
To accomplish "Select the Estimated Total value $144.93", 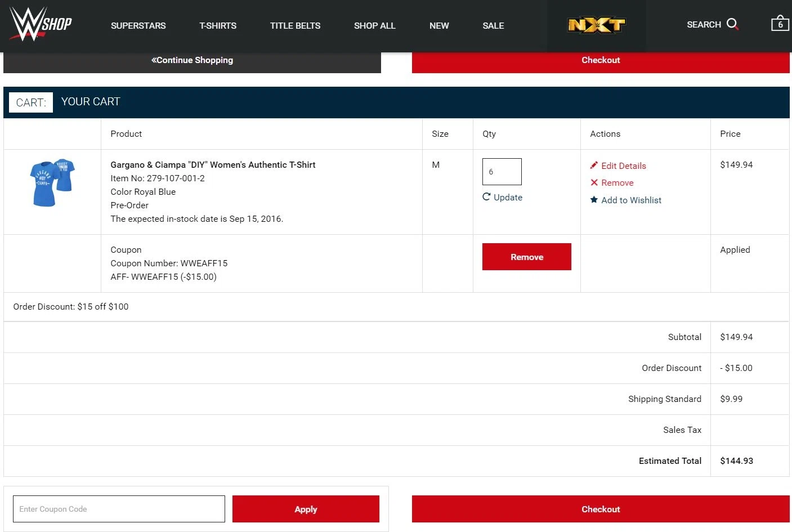I will point(736,461).
